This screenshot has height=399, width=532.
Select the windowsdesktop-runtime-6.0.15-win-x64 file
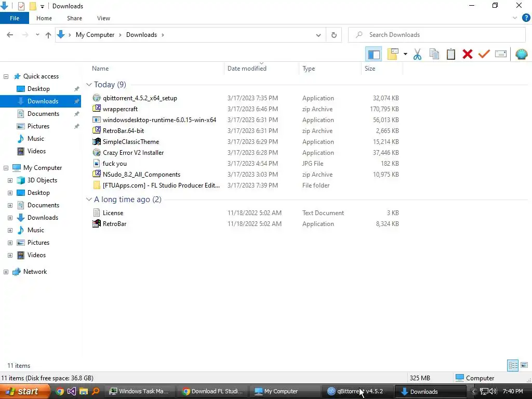pos(159,120)
